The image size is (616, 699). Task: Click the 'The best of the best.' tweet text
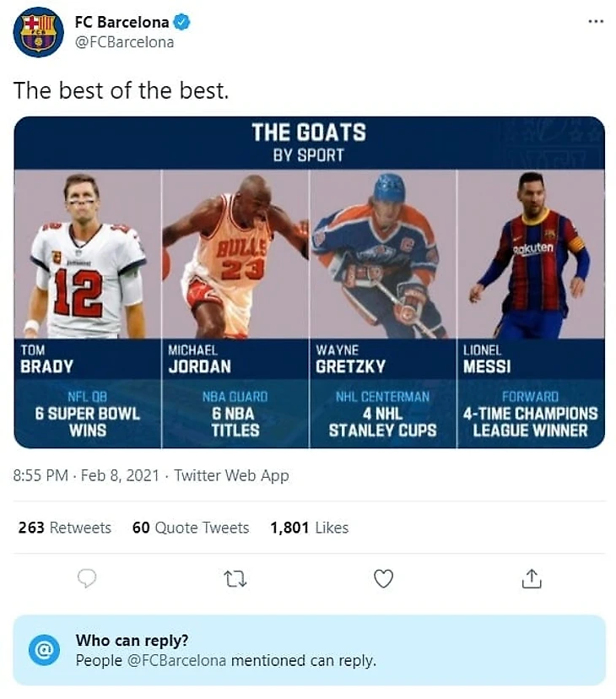[x=121, y=90]
